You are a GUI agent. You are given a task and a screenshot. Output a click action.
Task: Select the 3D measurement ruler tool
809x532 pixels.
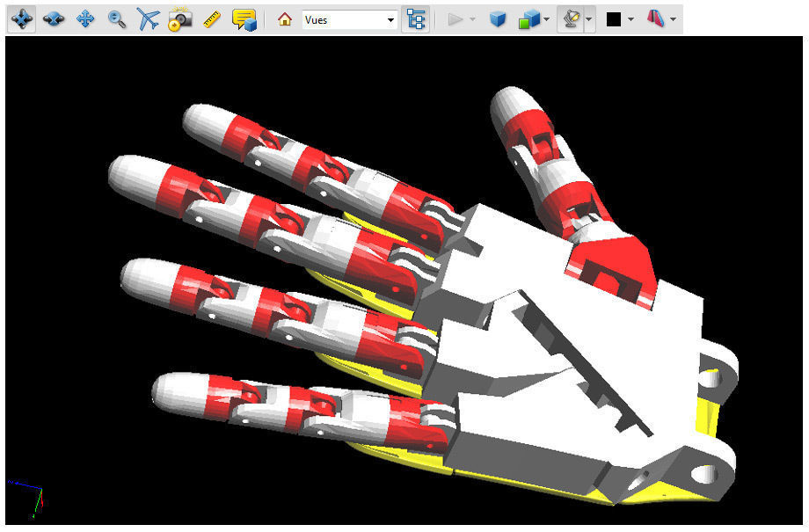212,19
